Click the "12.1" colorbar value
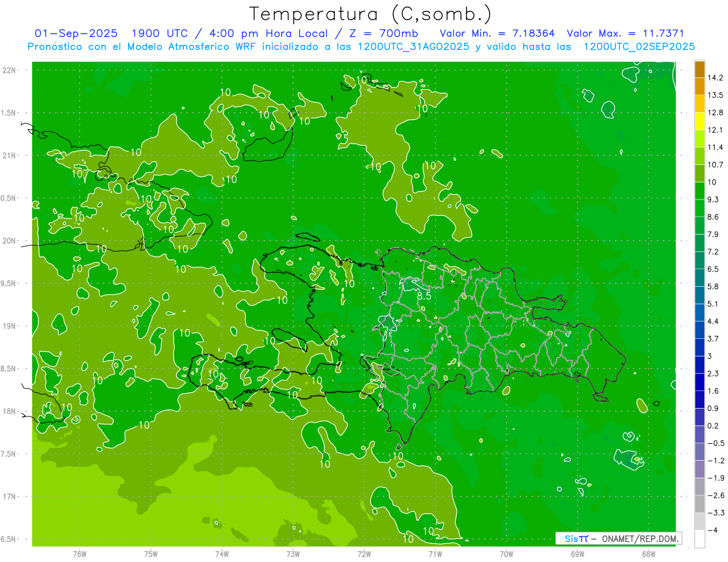 click(x=715, y=130)
